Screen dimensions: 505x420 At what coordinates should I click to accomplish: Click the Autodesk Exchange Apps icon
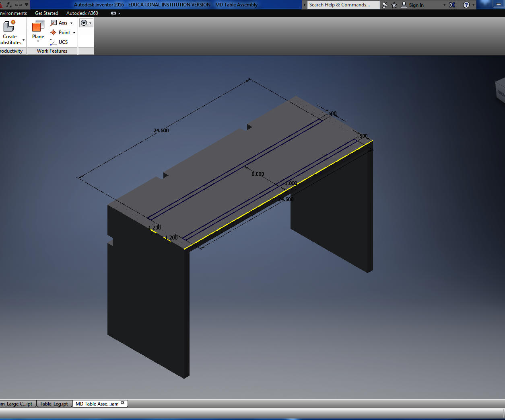452,5
